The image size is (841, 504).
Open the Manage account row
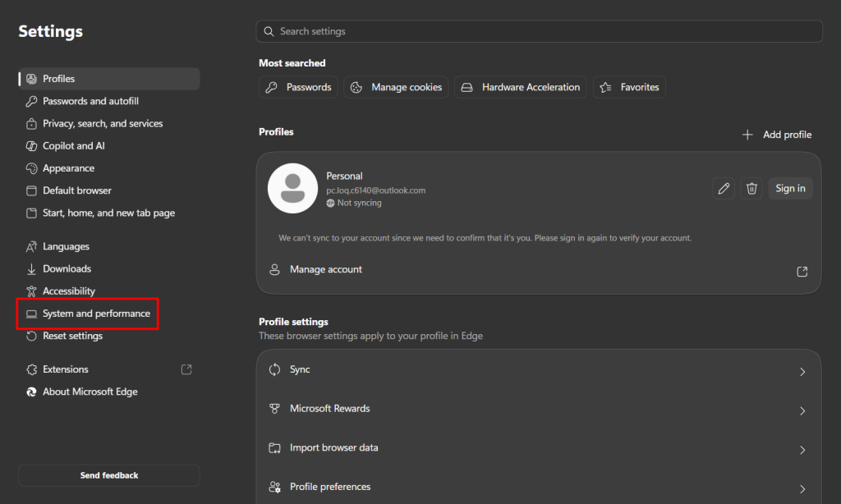(539, 270)
